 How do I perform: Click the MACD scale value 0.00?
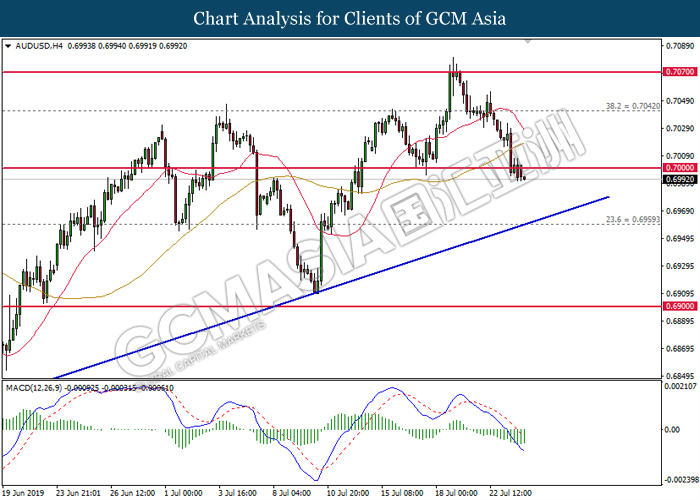pyautogui.click(x=672, y=429)
